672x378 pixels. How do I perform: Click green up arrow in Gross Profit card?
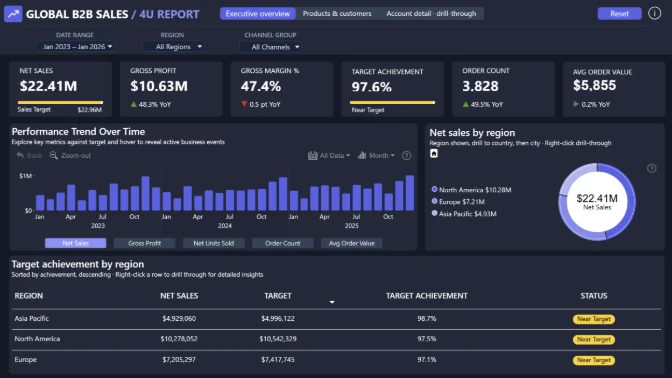(133, 104)
